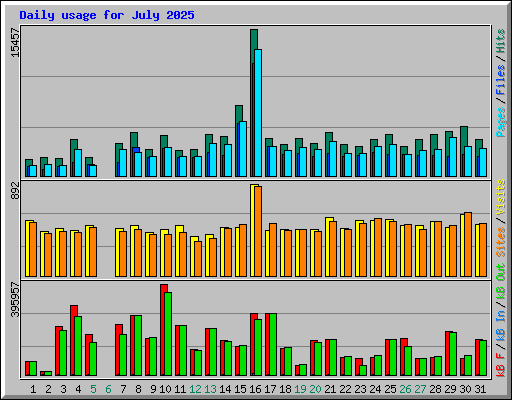Click the 'Pages' legend label
This screenshot has height=400, width=512.
pyautogui.click(x=500, y=122)
